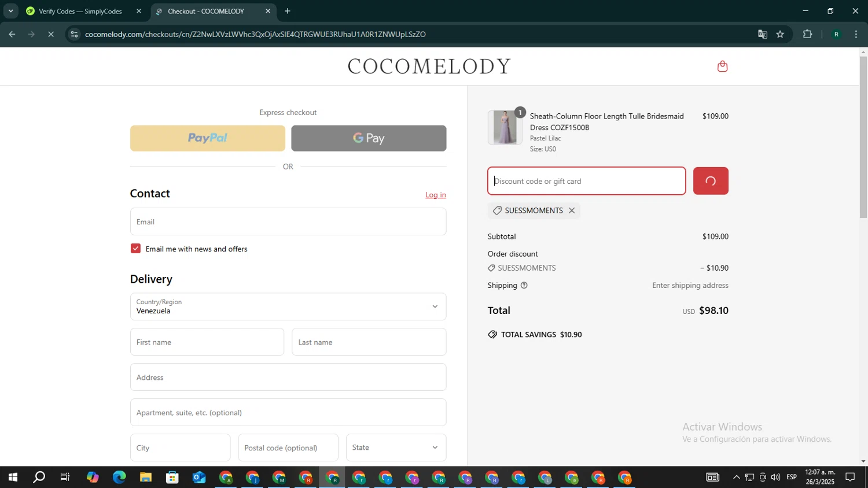This screenshot has height=488, width=868.
Task: Click the Enter shipping address text
Action: pos(690,286)
